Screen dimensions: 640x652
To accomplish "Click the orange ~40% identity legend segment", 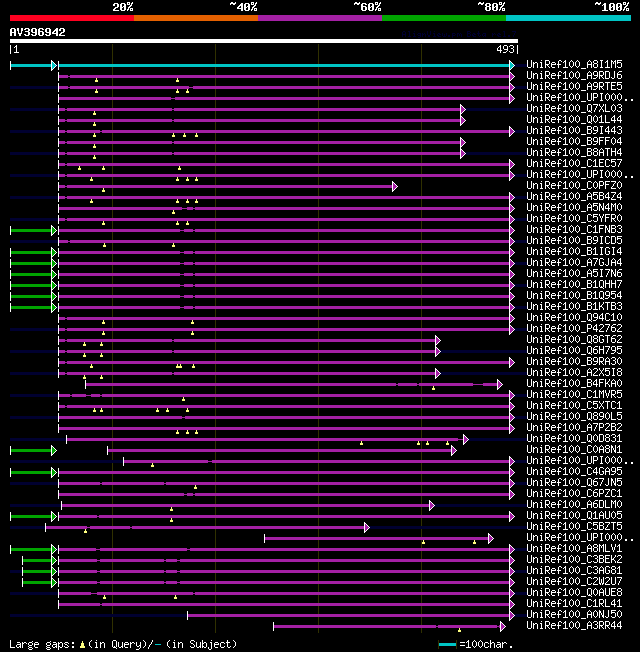I will pyautogui.click(x=196, y=18).
